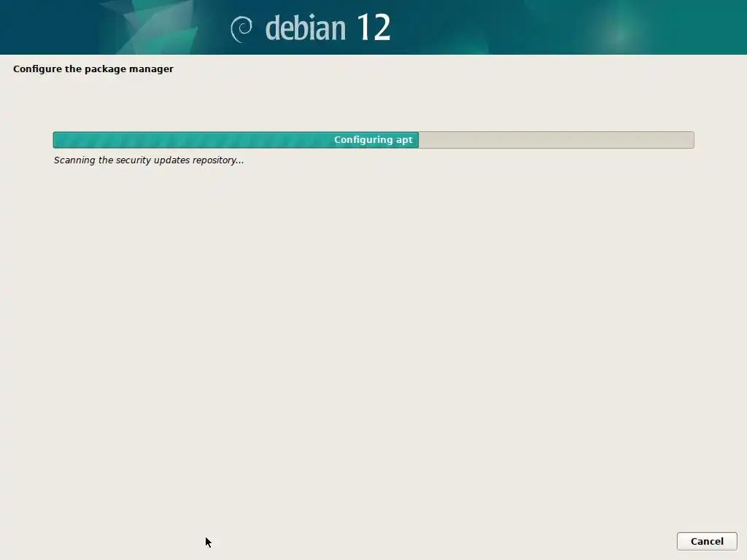Cancel the apt configuration
The width and height of the screenshot is (747, 560).
[706, 542]
